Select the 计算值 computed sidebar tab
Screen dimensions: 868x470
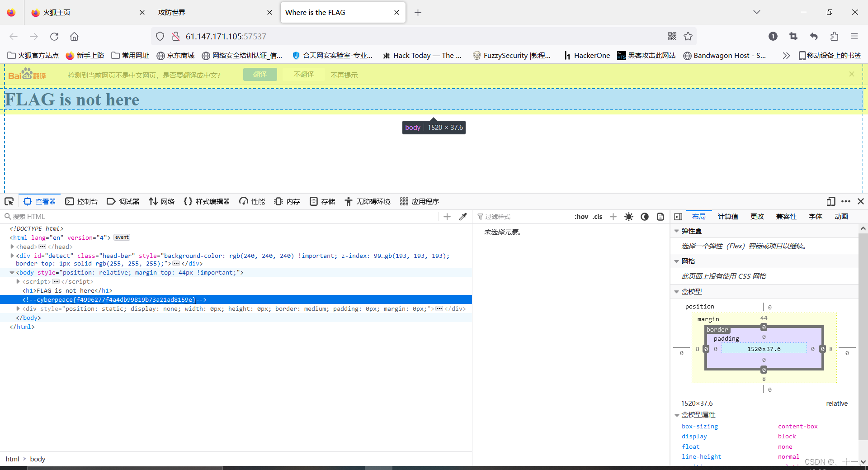[728, 217]
